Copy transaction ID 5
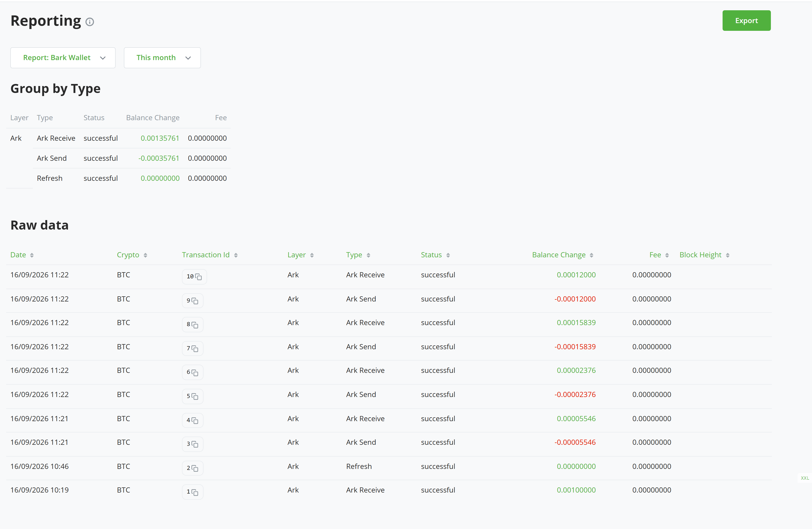Viewport: 812px width, 529px height. pos(195,396)
